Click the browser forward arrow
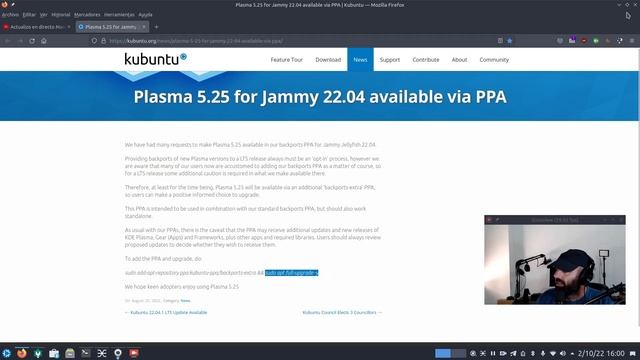The image size is (640, 360). 20,41
